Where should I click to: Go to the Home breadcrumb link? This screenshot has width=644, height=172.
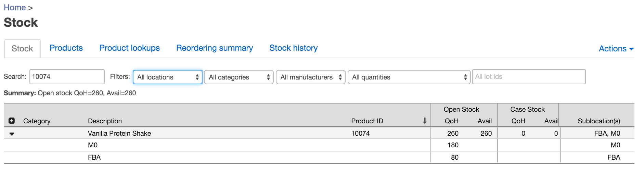(15, 8)
